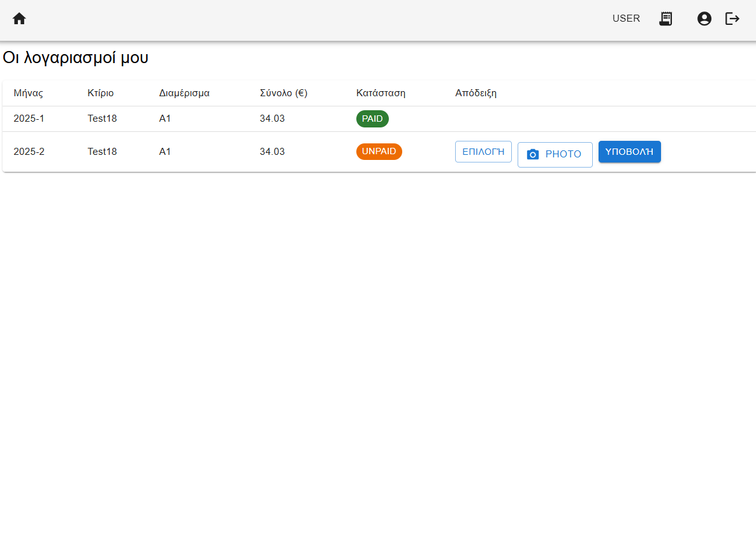756x541 pixels.
Task: Click the page title Οι λογαριασμοί μου
Action: click(x=76, y=57)
